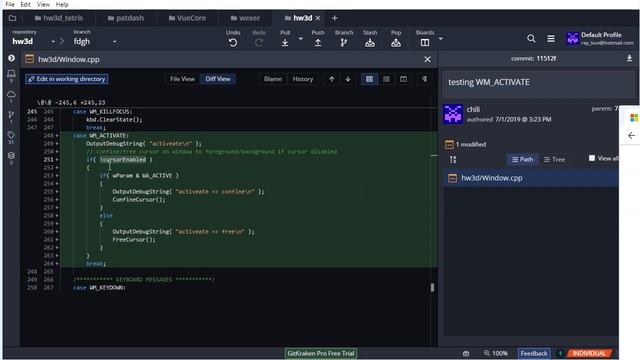Open the View menu

coord(43,4)
